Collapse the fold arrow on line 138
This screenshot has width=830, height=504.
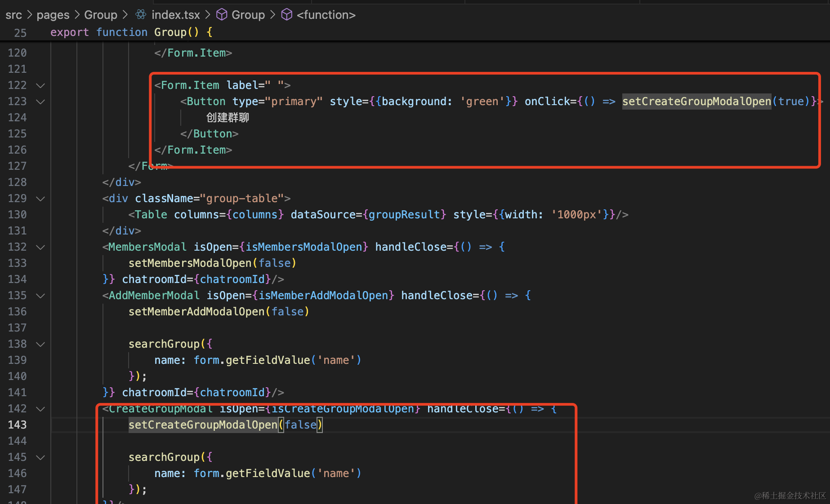pyautogui.click(x=40, y=344)
